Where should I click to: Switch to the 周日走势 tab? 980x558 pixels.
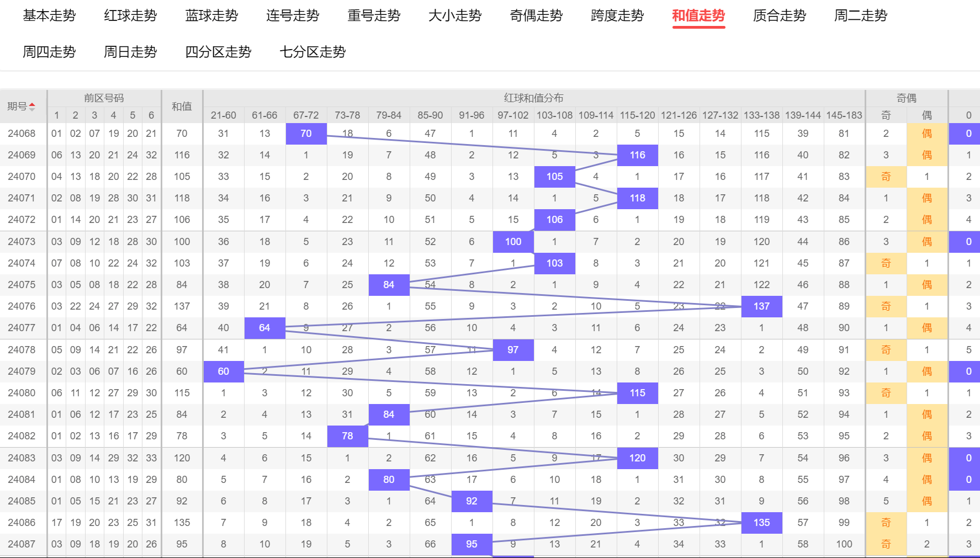coord(130,52)
